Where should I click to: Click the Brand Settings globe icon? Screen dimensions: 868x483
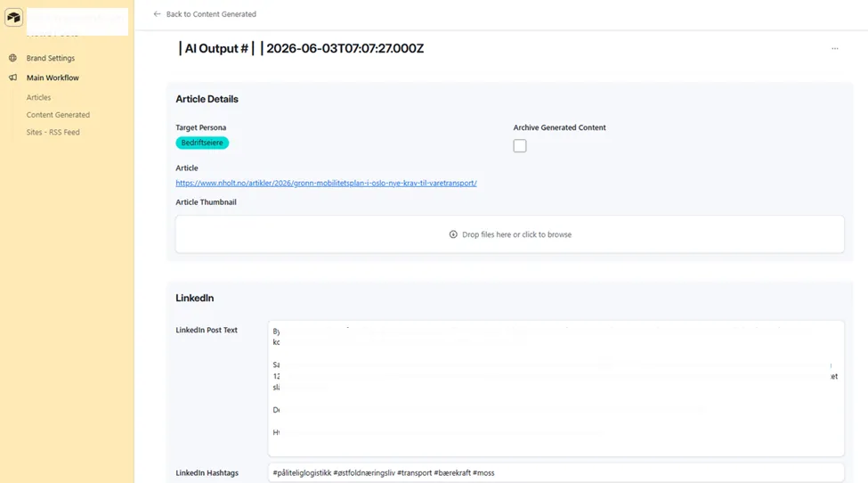click(x=12, y=58)
